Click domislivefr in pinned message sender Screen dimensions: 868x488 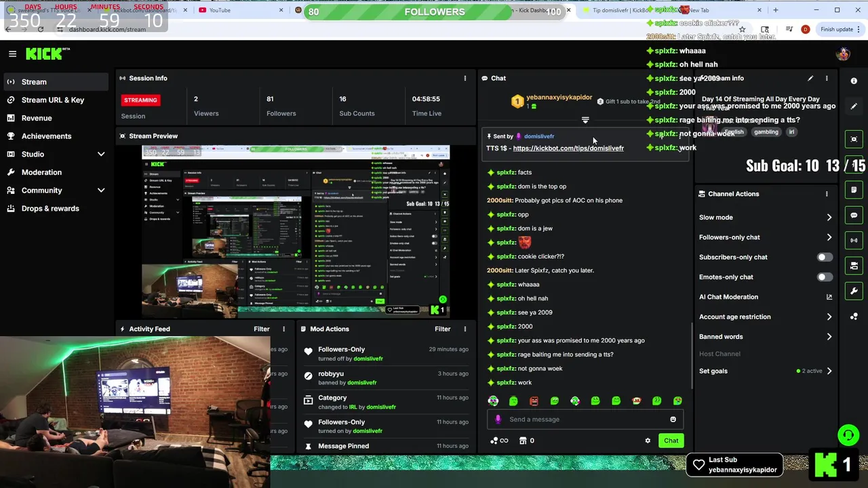tap(539, 136)
